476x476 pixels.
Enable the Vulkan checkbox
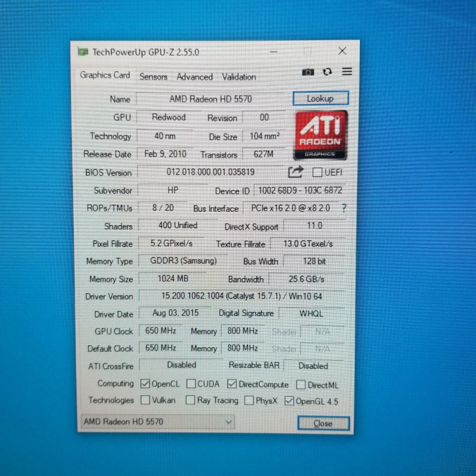coord(145,400)
